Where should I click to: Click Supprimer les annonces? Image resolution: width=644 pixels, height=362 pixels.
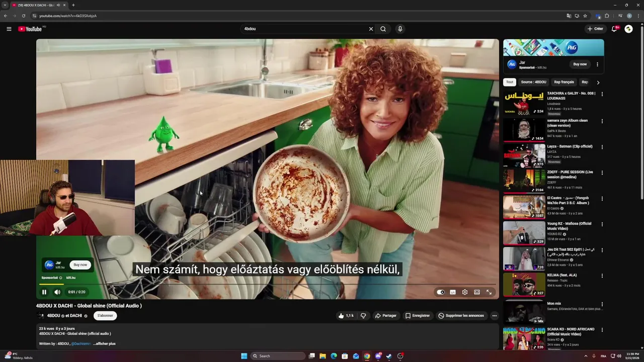click(x=461, y=316)
